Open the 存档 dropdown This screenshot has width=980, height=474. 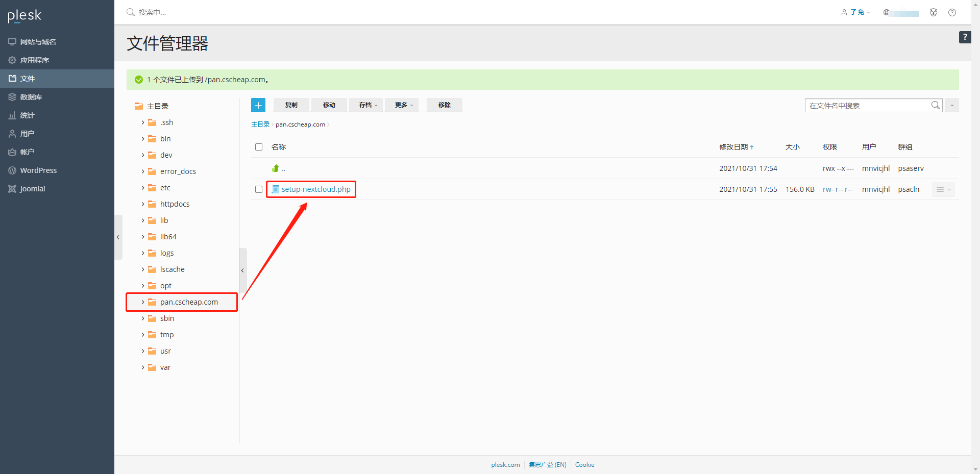tap(366, 105)
